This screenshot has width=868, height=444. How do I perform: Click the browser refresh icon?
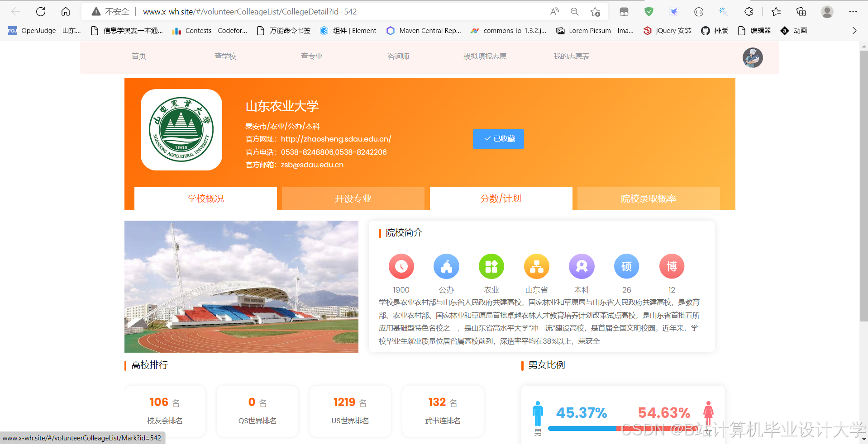(x=41, y=12)
